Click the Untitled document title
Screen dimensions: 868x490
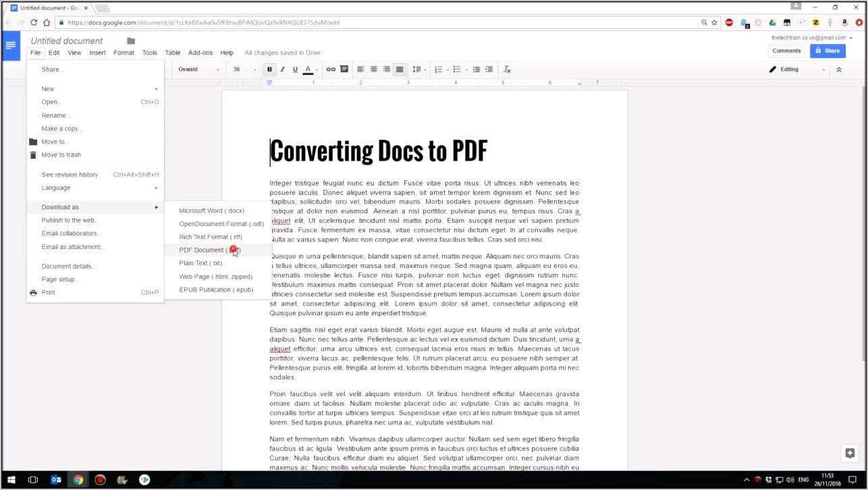67,41
